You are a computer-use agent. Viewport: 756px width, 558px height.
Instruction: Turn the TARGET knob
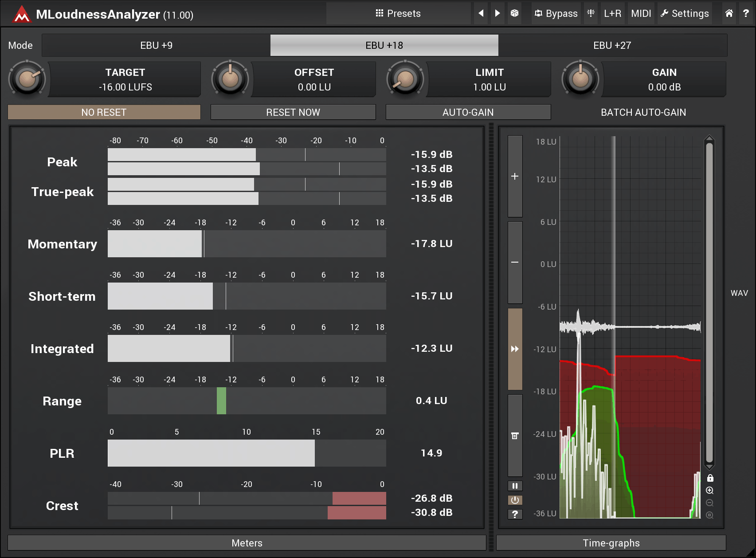tap(27, 79)
